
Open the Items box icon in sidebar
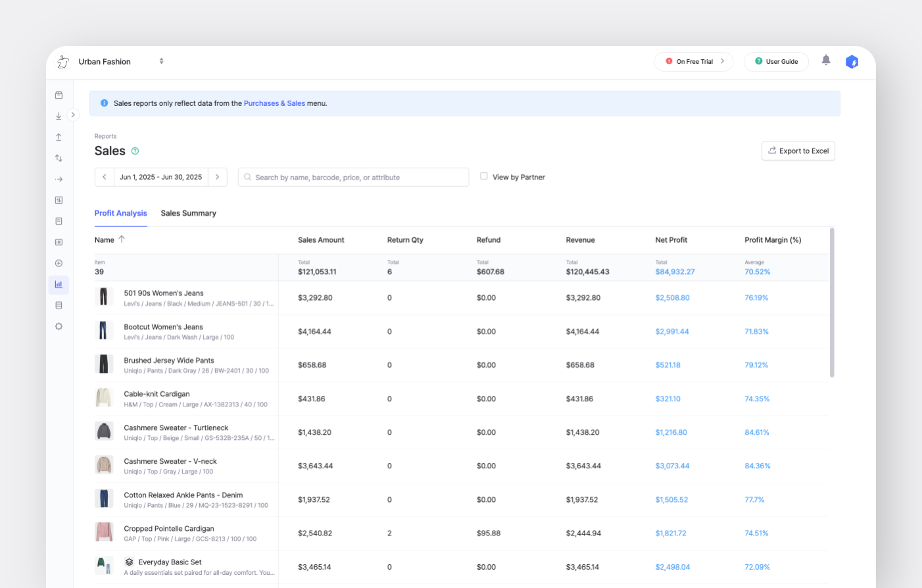click(59, 95)
